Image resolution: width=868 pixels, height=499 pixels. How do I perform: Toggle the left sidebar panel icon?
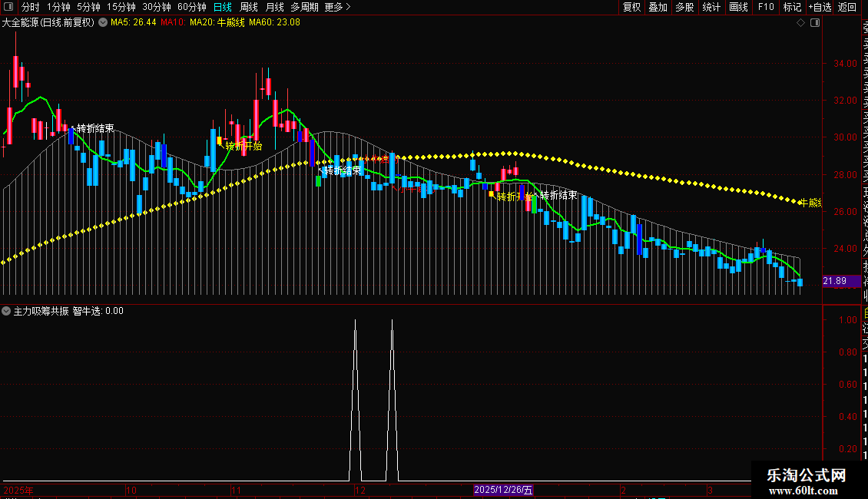[8, 7]
